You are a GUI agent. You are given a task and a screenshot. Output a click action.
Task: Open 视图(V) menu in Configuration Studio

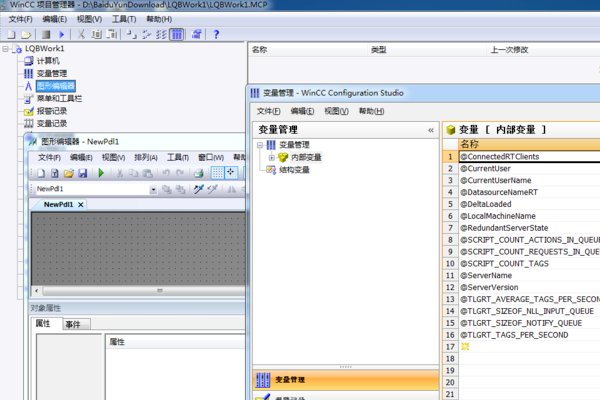click(336, 111)
